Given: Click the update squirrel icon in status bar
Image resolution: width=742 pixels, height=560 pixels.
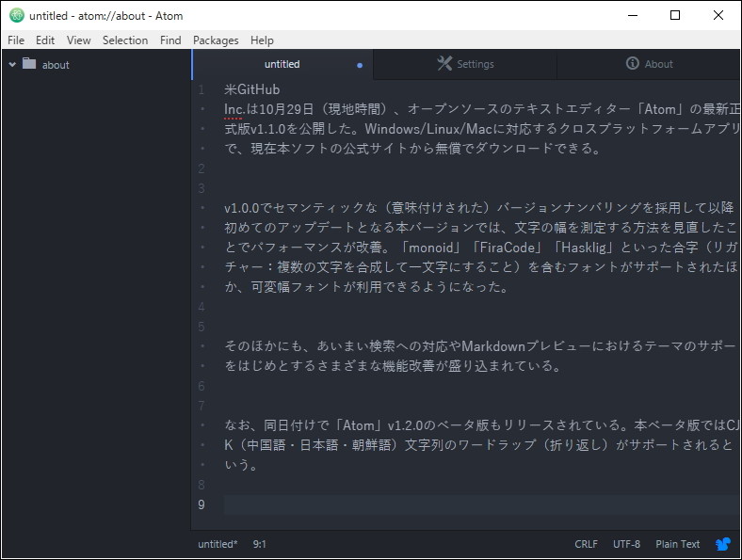Looking at the screenshot, I should [722, 544].
